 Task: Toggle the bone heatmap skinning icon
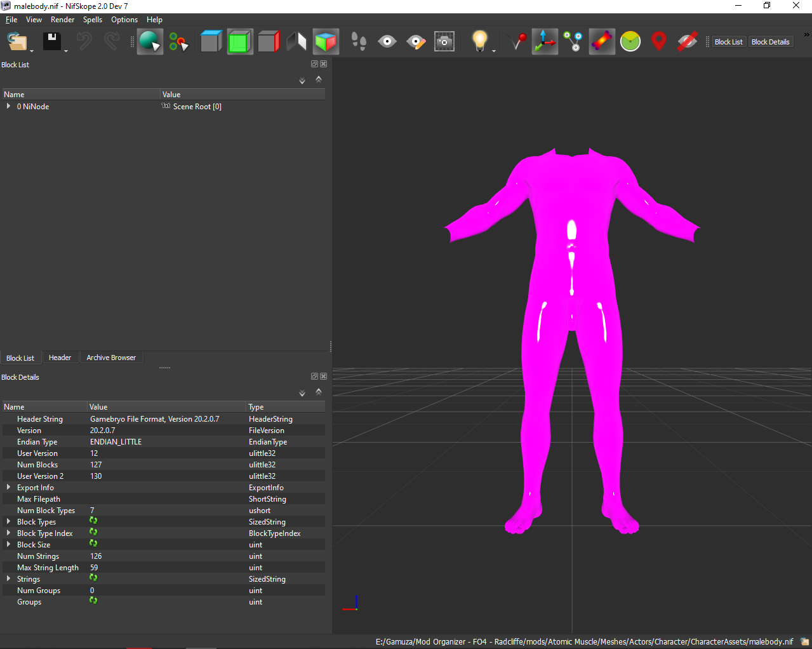click(x=602, y=41)
